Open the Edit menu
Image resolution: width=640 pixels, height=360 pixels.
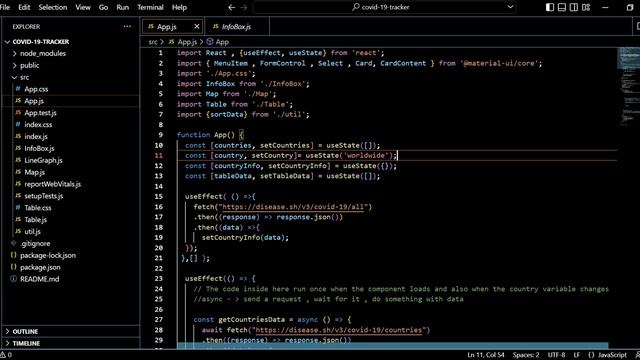pos(24,7)
